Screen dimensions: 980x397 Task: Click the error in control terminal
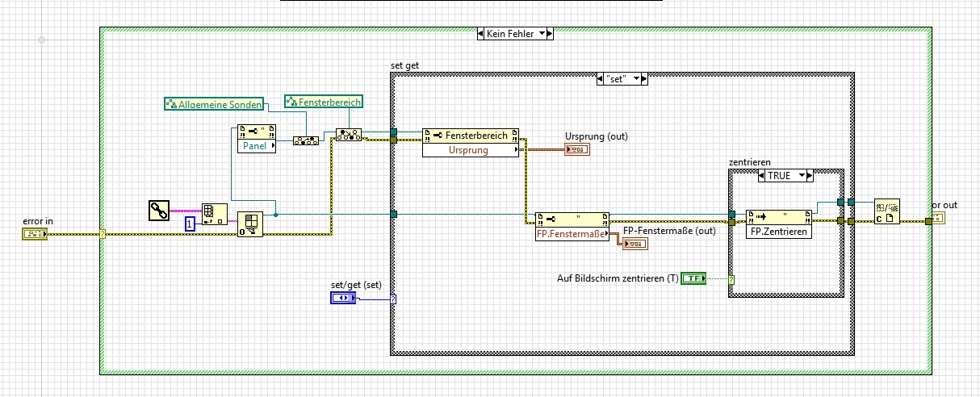(x=35, y=234)
